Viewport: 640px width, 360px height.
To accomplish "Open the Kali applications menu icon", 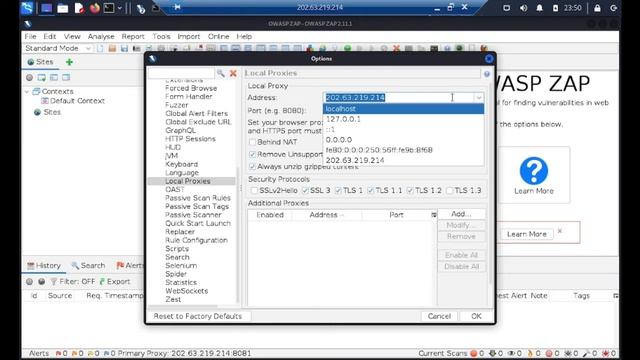I will (x=27, y=8).
